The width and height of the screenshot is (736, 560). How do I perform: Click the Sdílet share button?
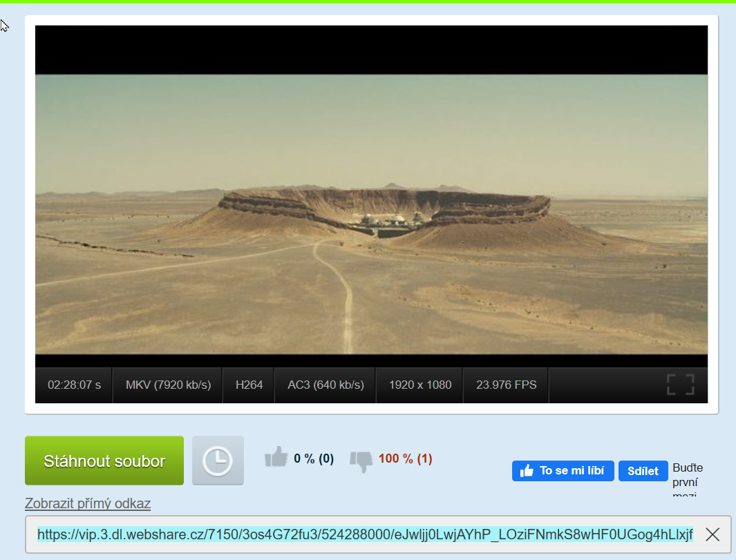(x=643, y=471)
